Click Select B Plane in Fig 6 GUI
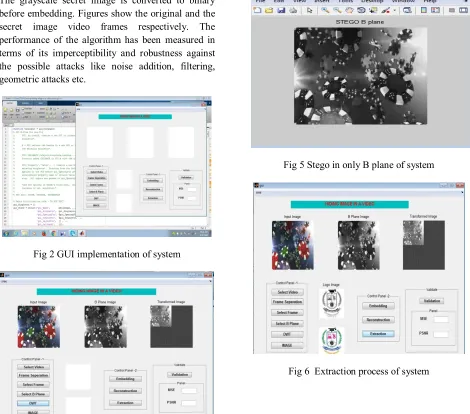Viewport: 470px width, 414px height. (x=287, y=323)
